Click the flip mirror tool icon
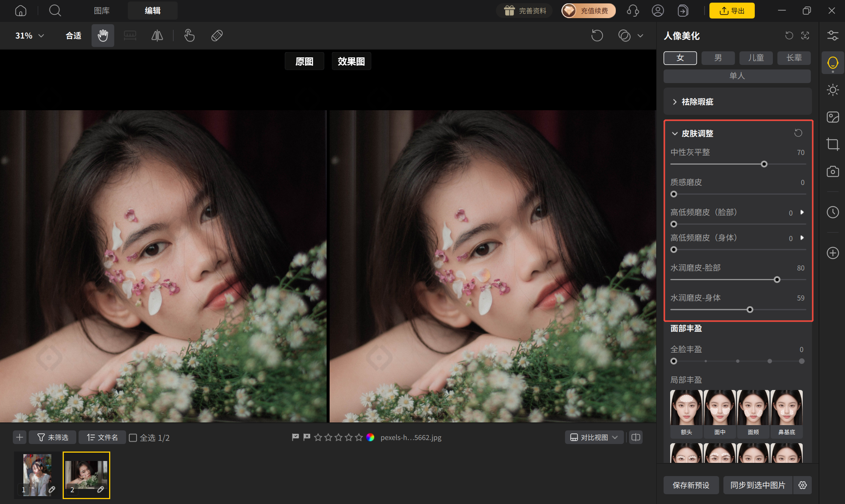 click(x=157, y=35)
